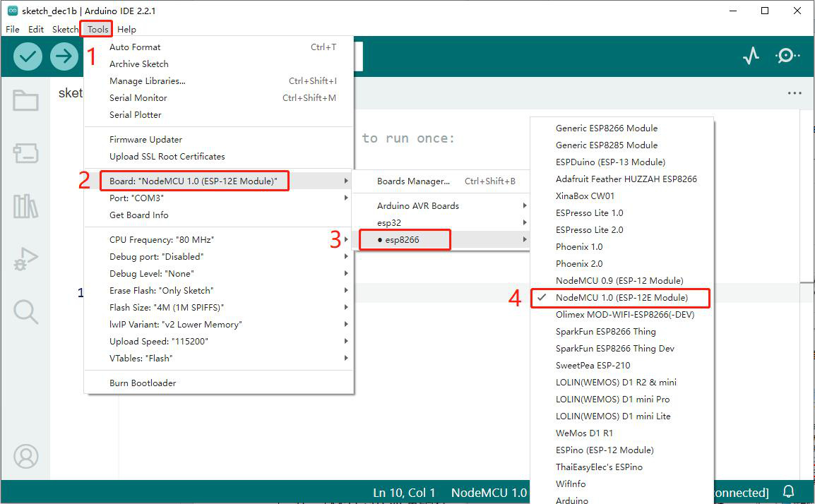
Task: Click the Verify checkmark button
Action: click(x=28, y=56)
